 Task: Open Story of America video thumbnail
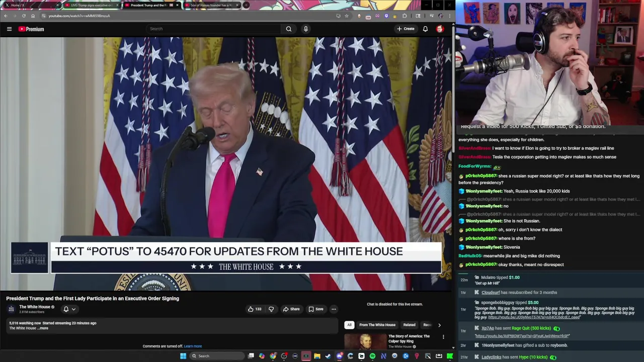[x=365, y=341]
